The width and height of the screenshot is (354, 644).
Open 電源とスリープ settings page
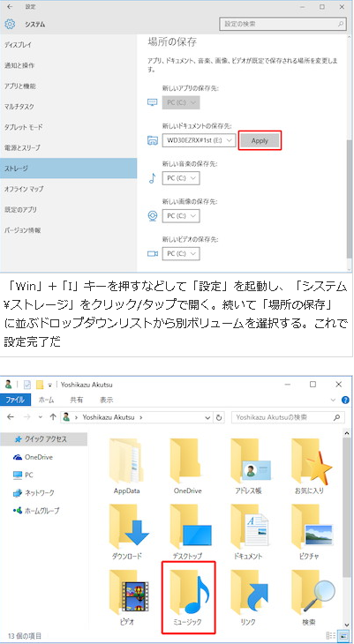[x=68, y=148]
